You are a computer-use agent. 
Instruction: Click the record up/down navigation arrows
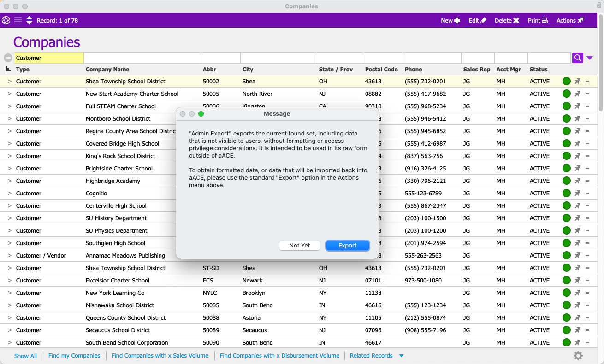[x=29, y=20]
